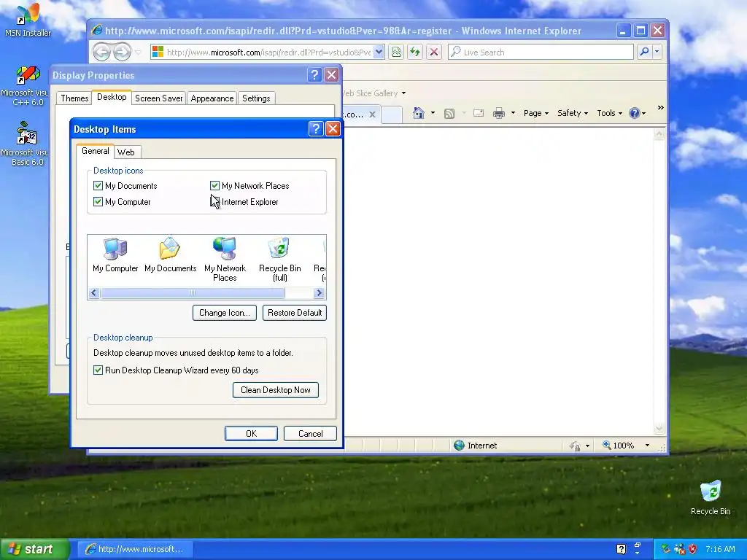This screenshot has width=747, height=560.
Task: Select the General tab in Desktop Items
Action: [x=96, y=151]
